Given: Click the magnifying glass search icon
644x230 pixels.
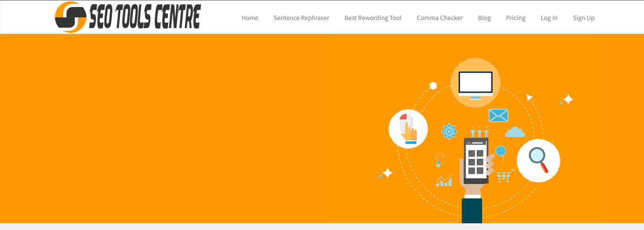Looking at the screenshot, I should [x=538, y=160].
